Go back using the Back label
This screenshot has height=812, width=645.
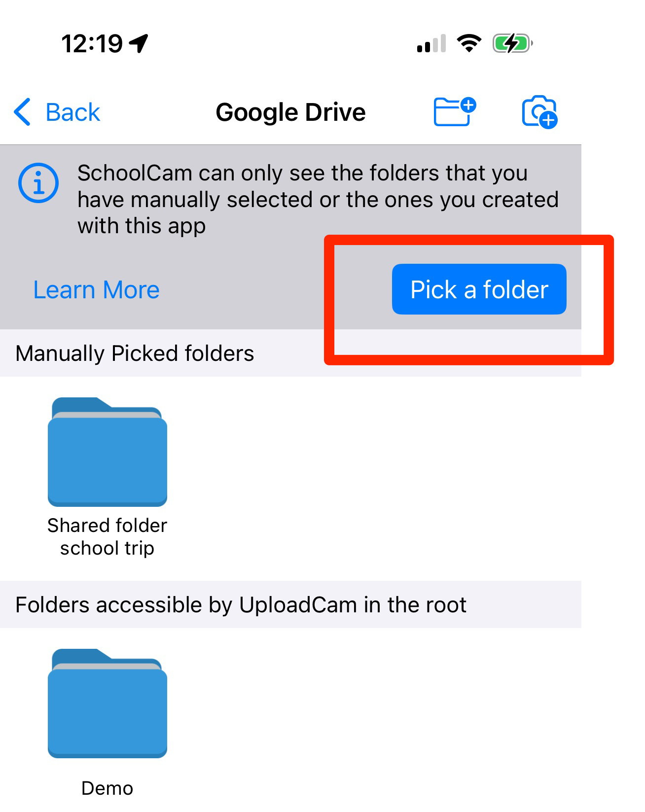(73, 112)
